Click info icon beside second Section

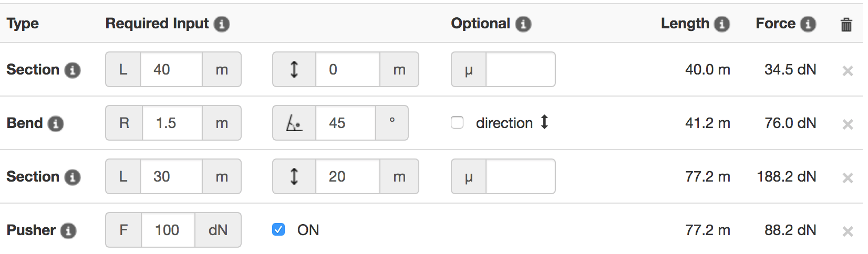tap(73, 177)
